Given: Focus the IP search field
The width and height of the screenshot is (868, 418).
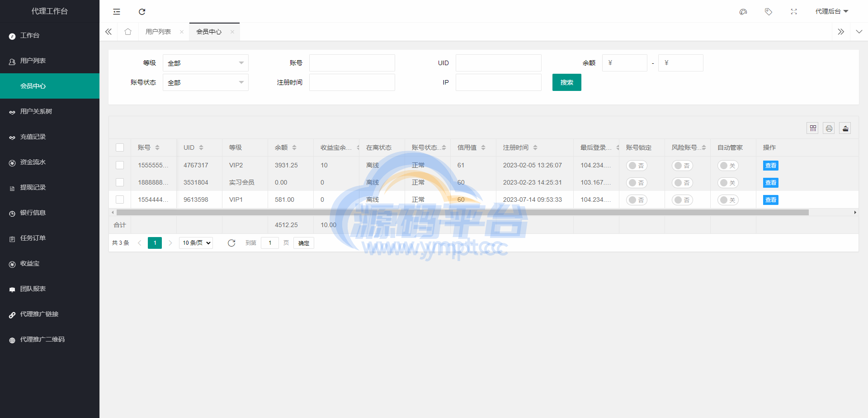Looking at the screenshot, I should [x=499, y=82].
